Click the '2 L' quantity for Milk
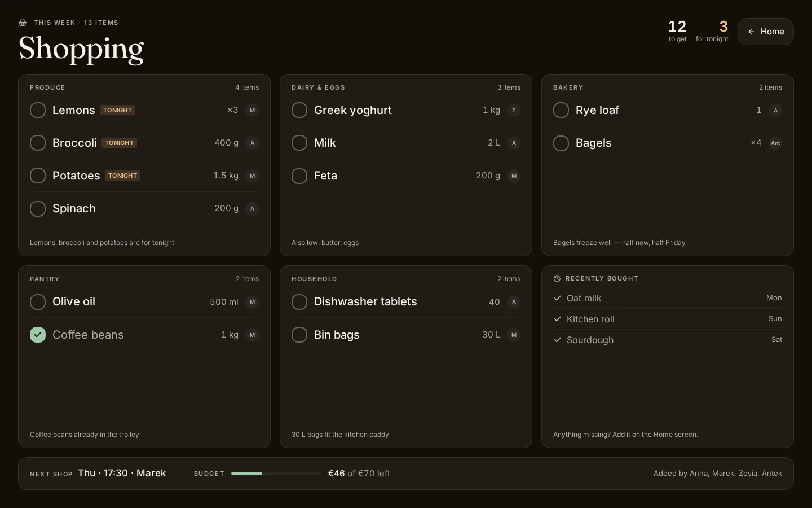This screenshot has height=508, width=812. tap(494, 143)
